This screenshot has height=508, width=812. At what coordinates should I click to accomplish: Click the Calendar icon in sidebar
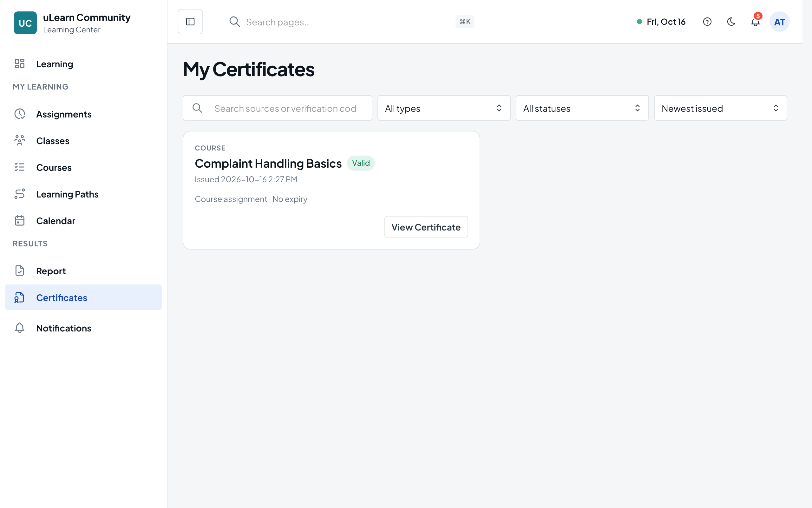tap(20, 221)
